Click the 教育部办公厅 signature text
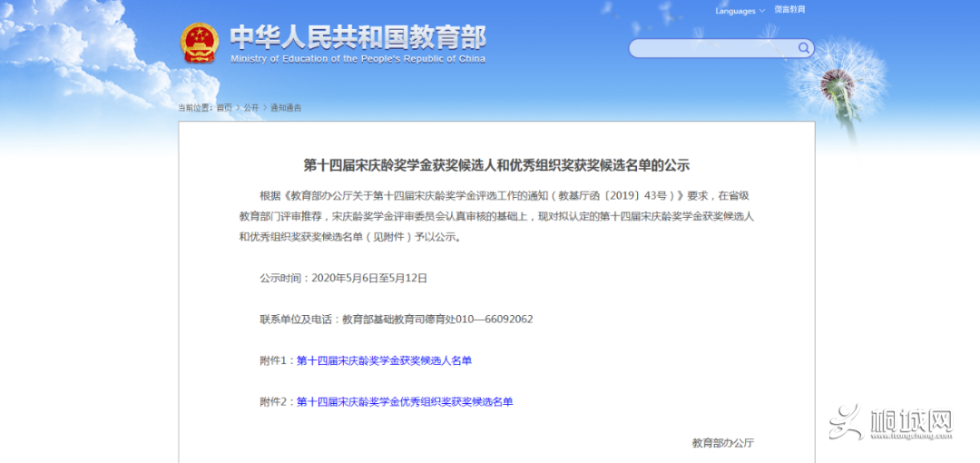Screen dimensions: 980x463 (723, 443)
